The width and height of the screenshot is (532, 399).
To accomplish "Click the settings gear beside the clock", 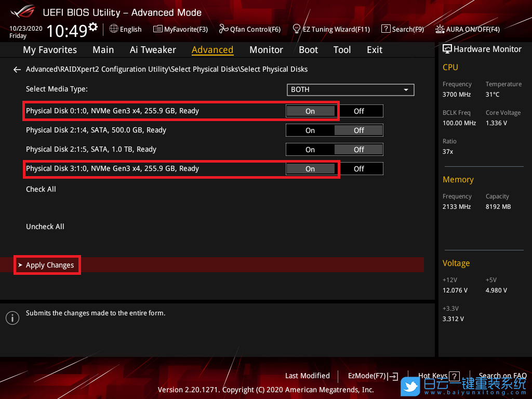I will [x=93, y=26].
